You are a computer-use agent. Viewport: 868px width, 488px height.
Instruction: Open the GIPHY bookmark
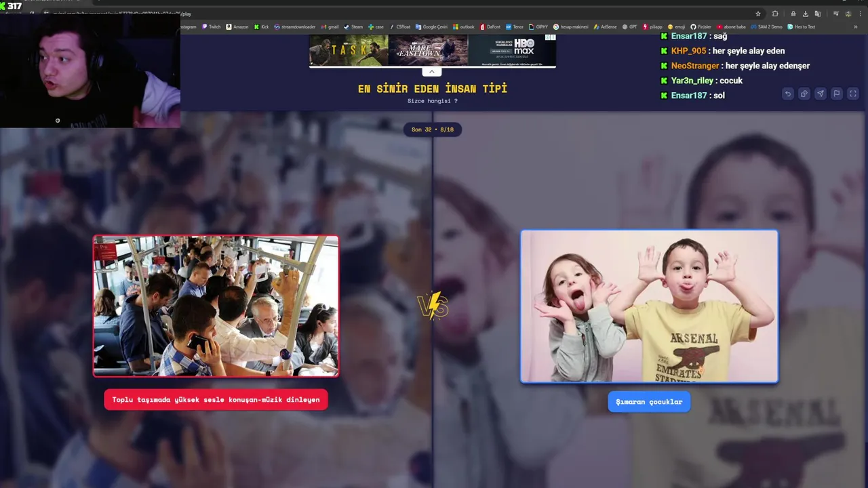pyautogui.click(x=538, y=27)
